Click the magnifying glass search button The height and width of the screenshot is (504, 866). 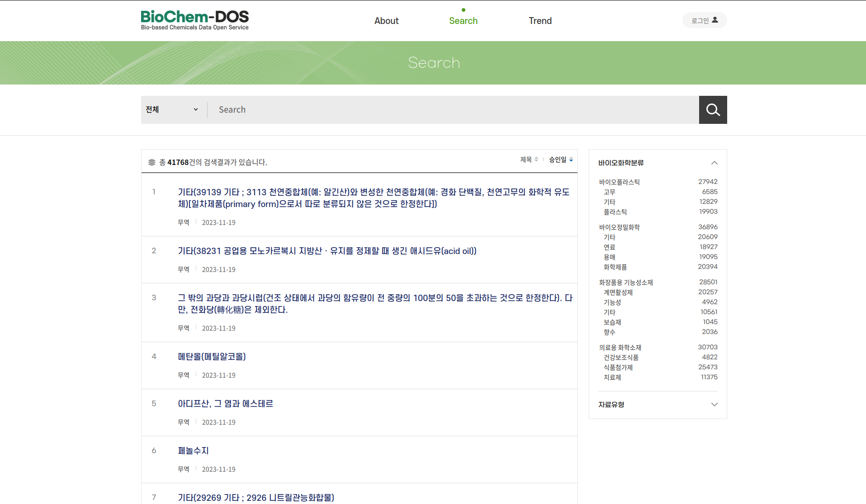point(713,110)
